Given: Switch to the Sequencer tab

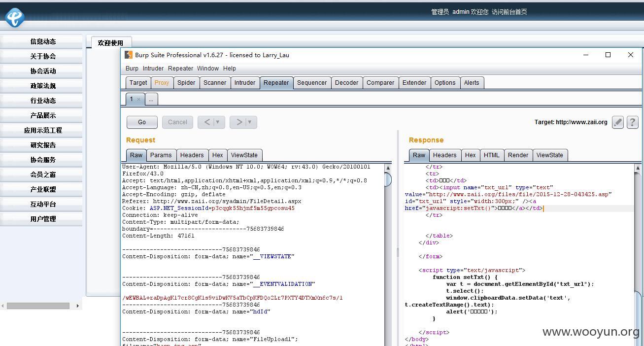Looking at the screenshot, I should tap(312, 83).
